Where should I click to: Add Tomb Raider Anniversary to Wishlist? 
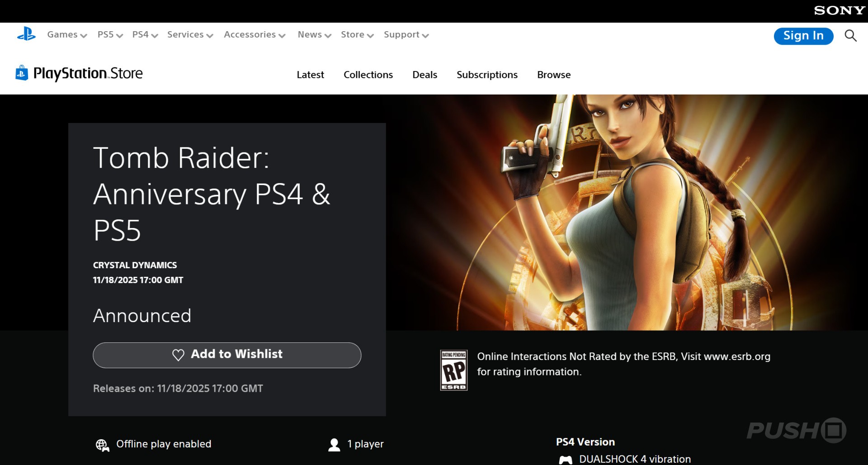click(227, 355)
